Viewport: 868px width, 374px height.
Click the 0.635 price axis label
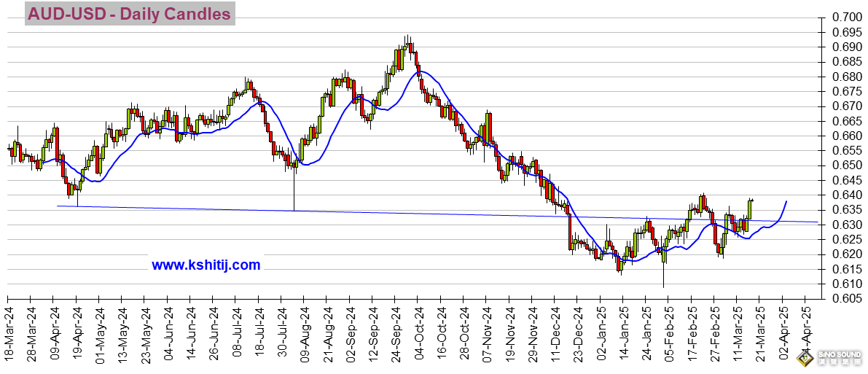tap(846, 210)
